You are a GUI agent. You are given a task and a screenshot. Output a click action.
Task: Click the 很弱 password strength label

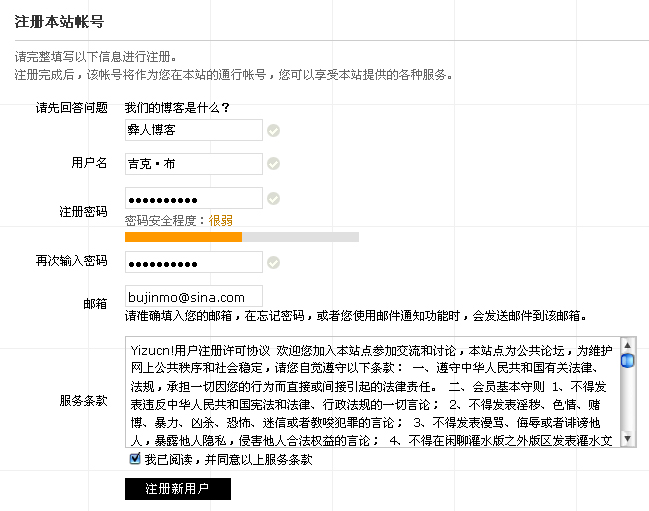[x=221, y=220]
